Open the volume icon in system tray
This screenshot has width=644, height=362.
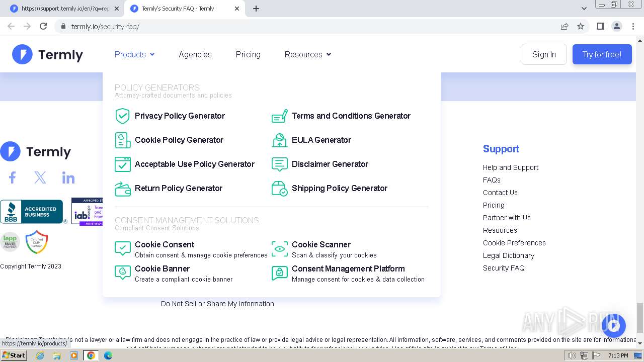click(572, 355)
